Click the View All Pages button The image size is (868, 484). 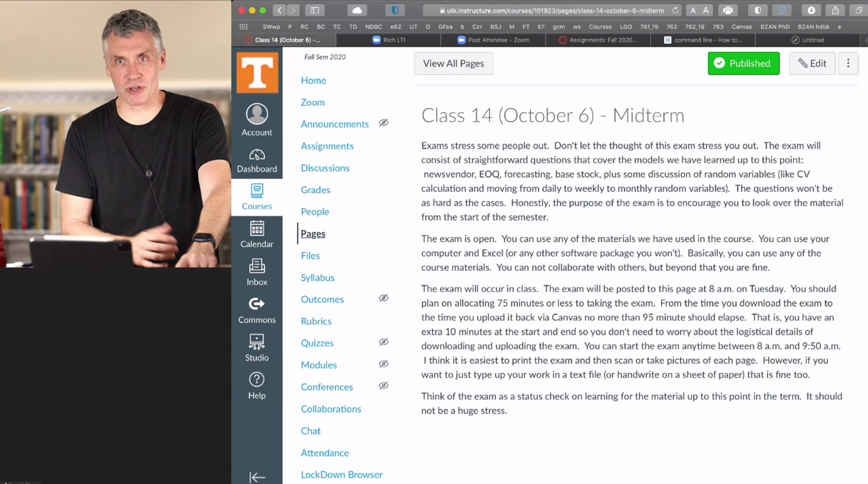point(453,63)
